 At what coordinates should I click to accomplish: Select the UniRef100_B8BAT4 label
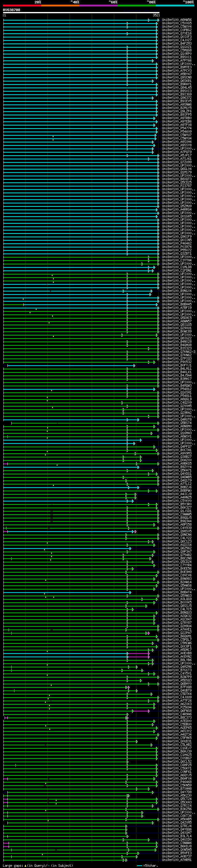pyautogui.click(x=177, y=592)
